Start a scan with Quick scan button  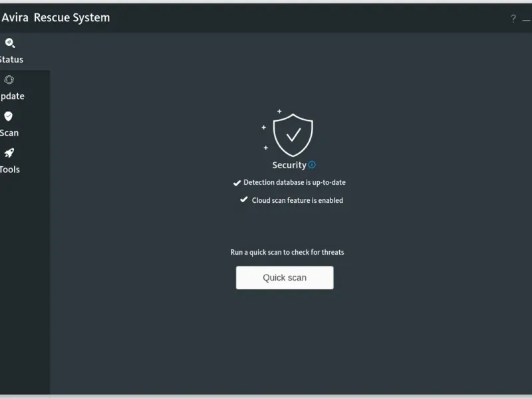point(285,278)
